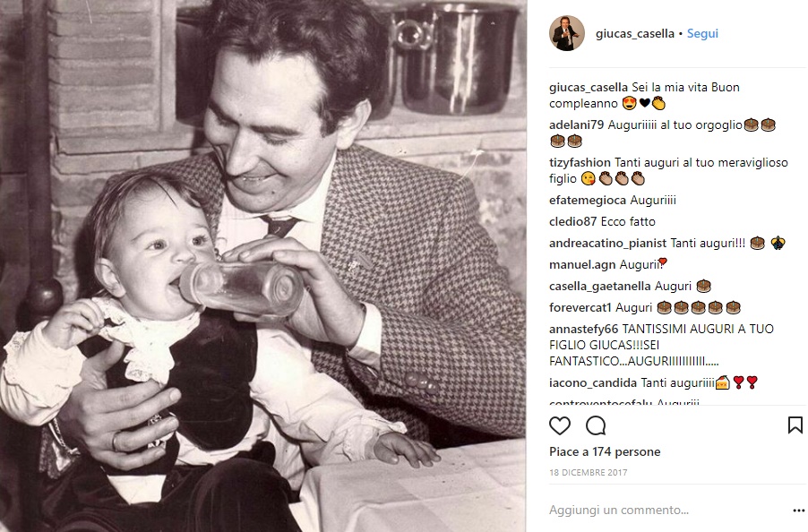Open comments with the speech bubble icon

(596, 426)
